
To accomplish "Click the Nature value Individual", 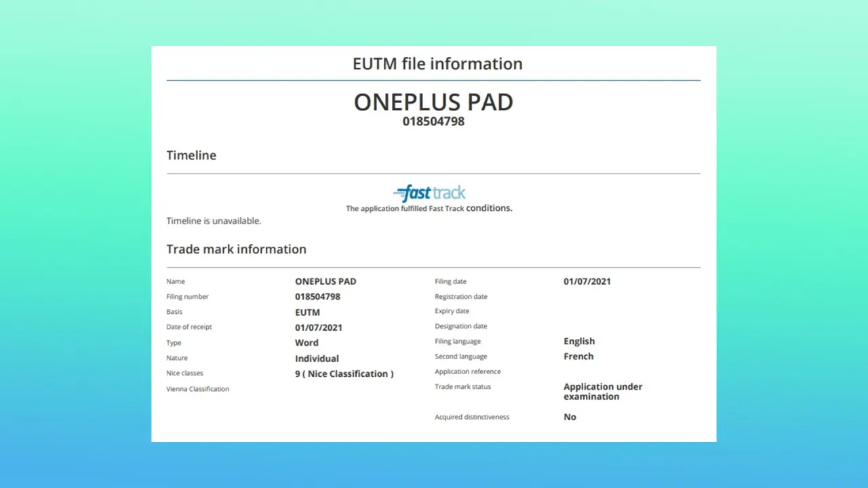I will [x=317, y=359].
